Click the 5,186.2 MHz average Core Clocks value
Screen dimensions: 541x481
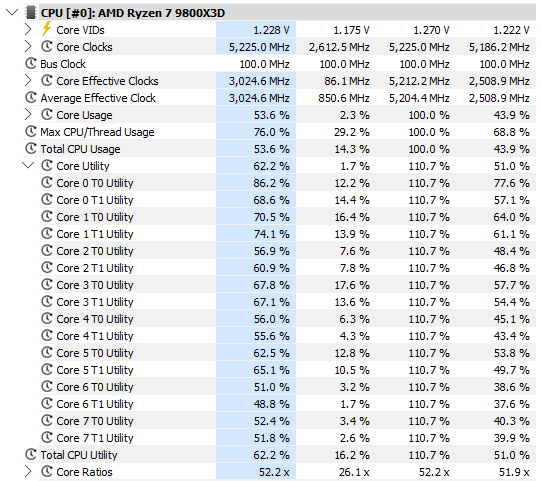coord(499,47)
